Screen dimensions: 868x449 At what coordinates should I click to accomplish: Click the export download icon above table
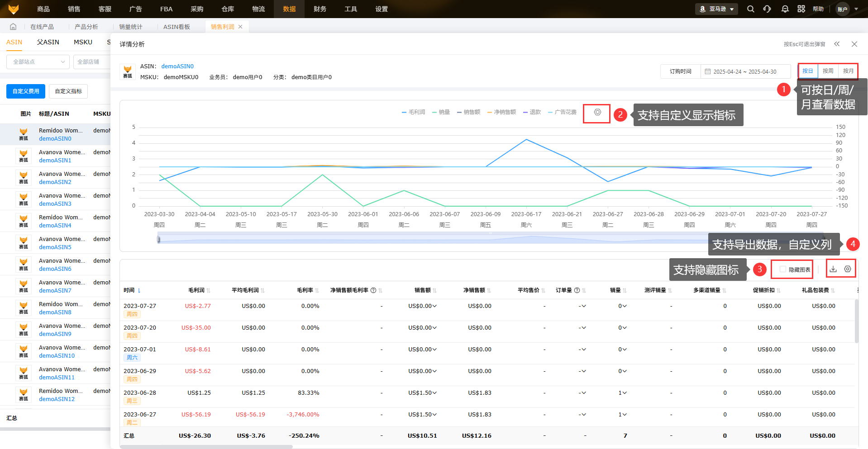(833, 269)
